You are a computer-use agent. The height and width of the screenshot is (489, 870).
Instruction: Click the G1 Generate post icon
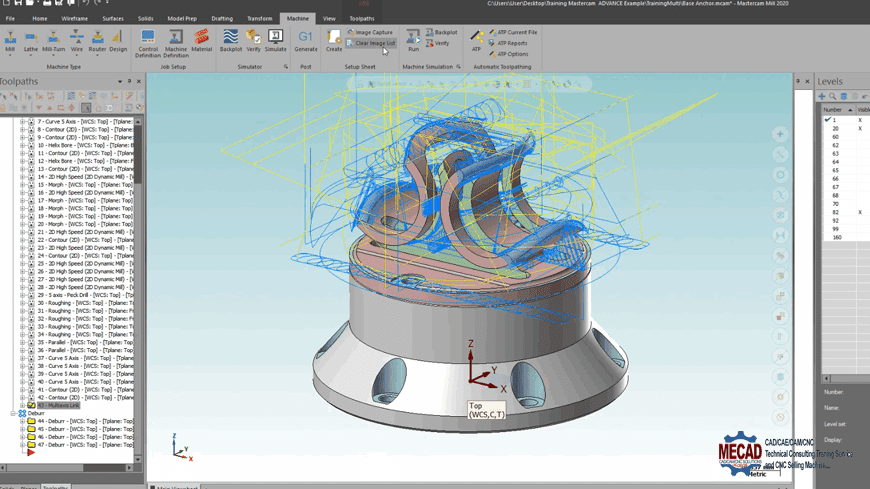coord(306,42)
